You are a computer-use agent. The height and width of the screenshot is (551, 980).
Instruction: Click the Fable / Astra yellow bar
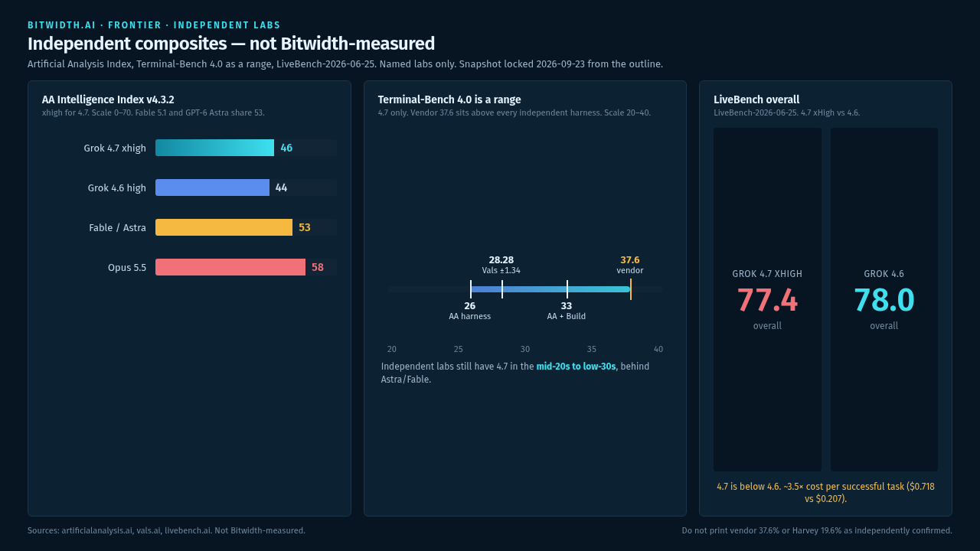pyautogui.click(x=224, y=227)
